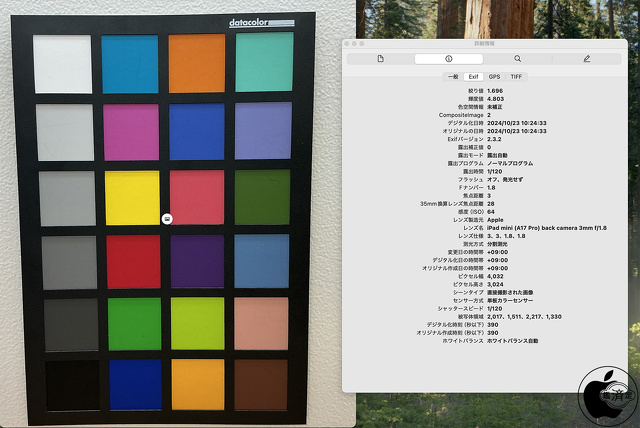Open the Keywords magnifier icon tab

pyautogui.click(x=517, y=59)
